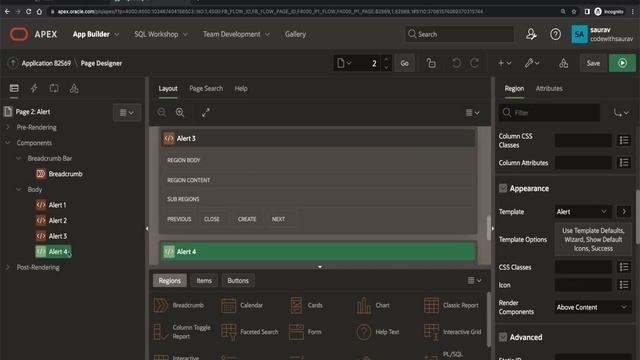Open the SQL Workshop menu
Screen dimensions: 640x360
pos(161,34)
